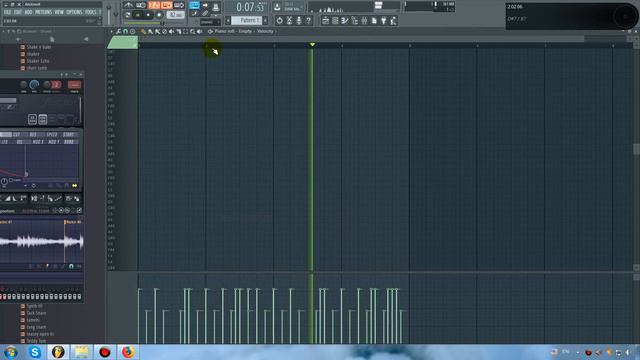This screenshot has height=360, width=640.
Task: Open the EDIT menu
Action: click(x=18, y=12)
